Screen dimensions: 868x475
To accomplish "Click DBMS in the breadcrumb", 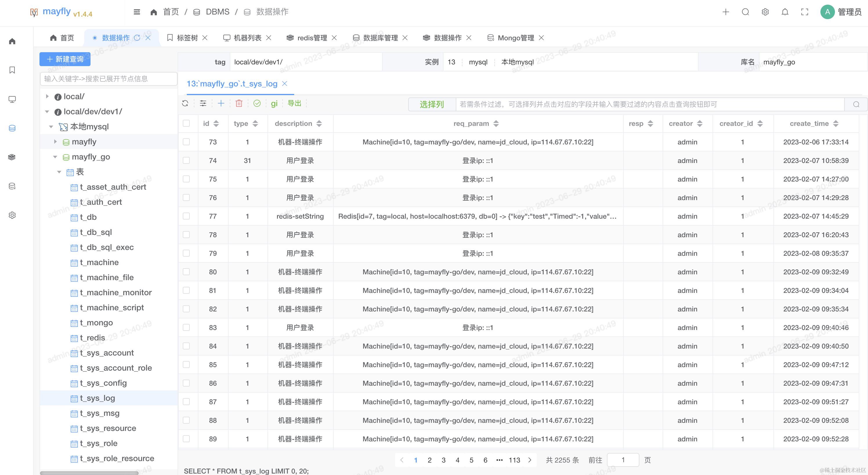I will point(217,12).
